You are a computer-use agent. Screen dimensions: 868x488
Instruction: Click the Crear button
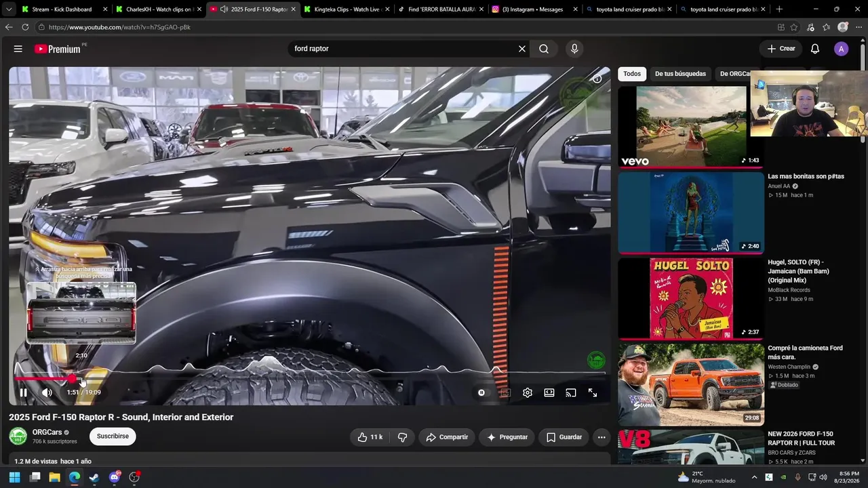pos(781,49)
